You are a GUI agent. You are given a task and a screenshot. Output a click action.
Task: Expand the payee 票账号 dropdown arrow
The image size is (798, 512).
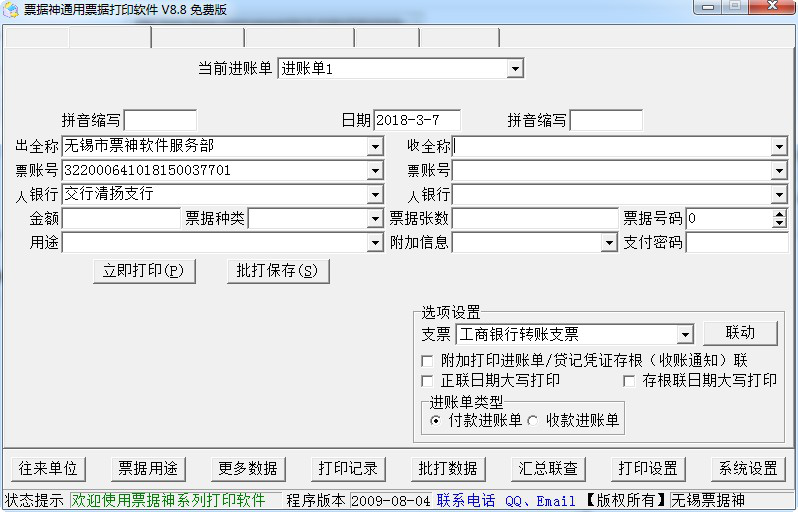(779, 171)
